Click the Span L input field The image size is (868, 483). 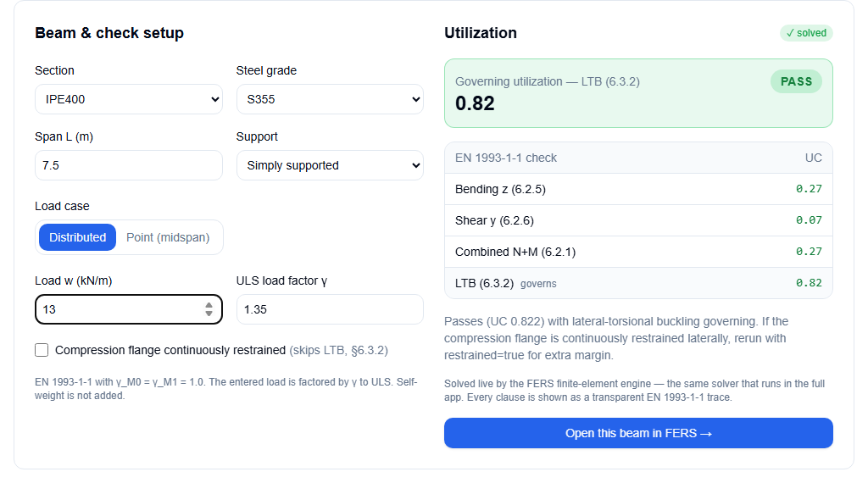pyautogui.click(x=129, y=165)
